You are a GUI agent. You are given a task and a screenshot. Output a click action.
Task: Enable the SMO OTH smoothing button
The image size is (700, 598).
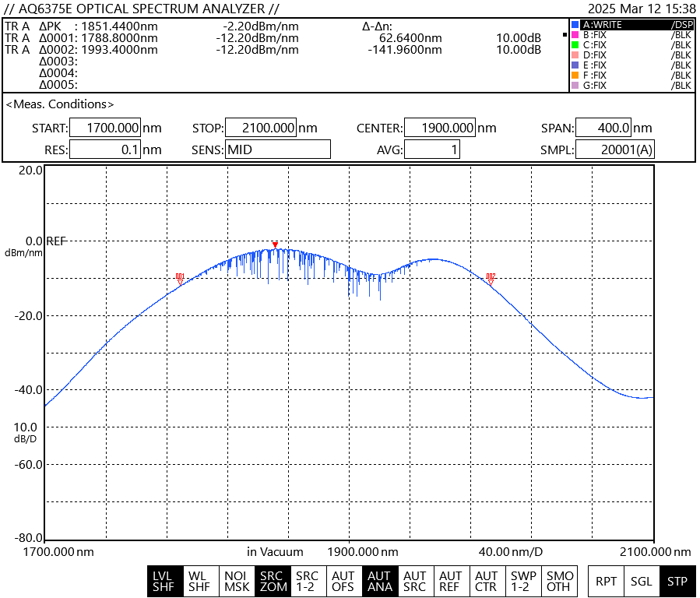[558, 581]
